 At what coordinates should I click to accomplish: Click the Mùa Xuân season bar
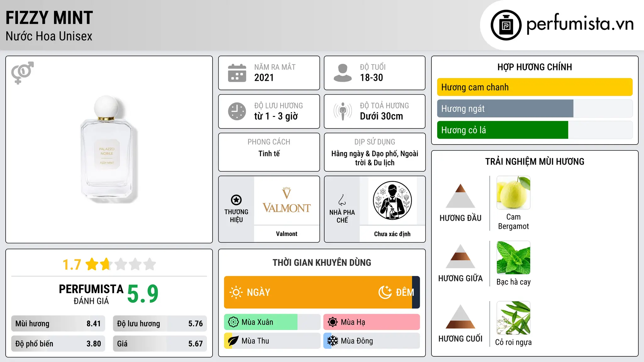[x=272, y=322]
